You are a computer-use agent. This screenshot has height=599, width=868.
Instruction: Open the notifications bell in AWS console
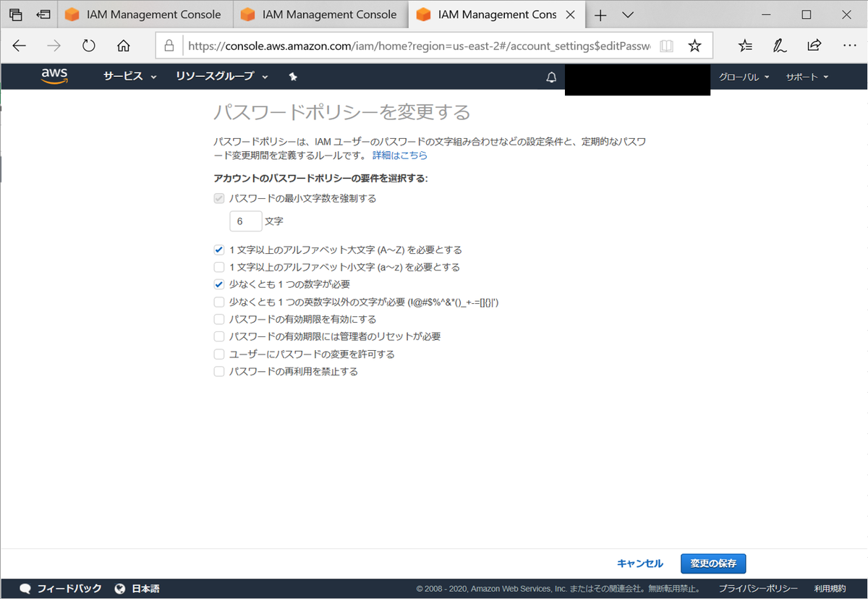tap(551, 77)
